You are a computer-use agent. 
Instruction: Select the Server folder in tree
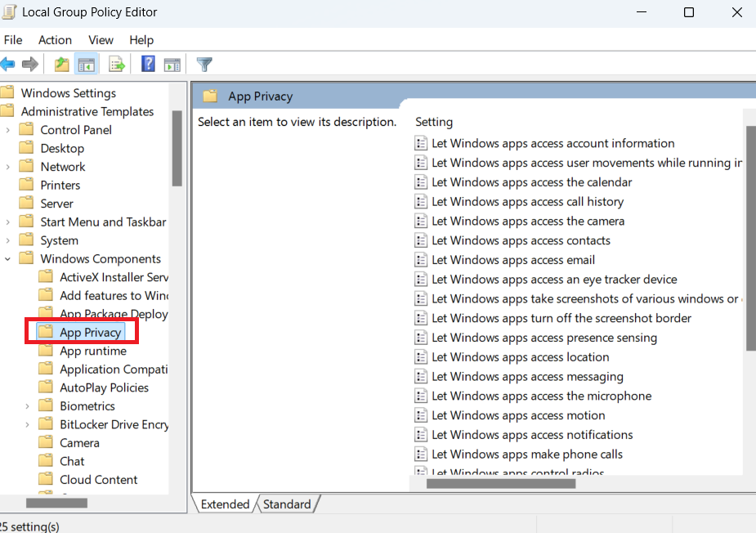pyautogui.click(x=57, y=204)
